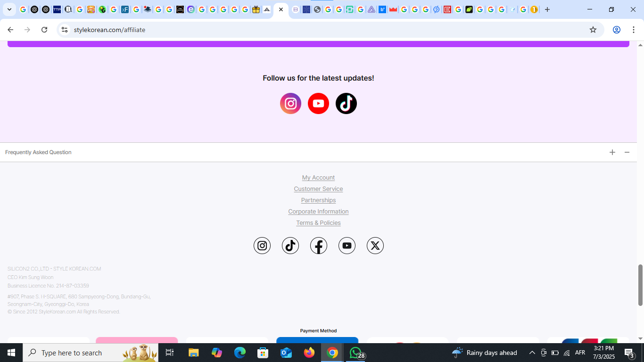This screenshot has height=362, width=644.
Task: Click the Wi-Fi network tray icon
Action: pos(567,353)
